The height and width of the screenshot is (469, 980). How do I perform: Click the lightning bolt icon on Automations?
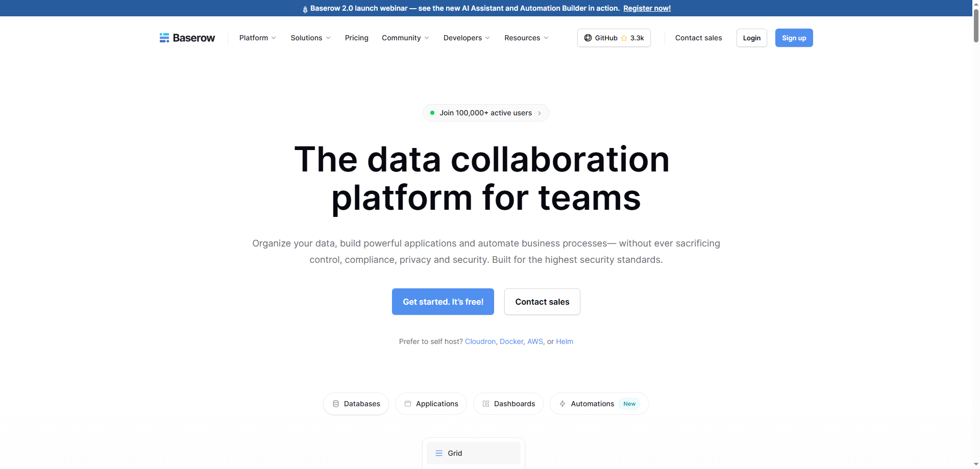(x=562, y=404)
